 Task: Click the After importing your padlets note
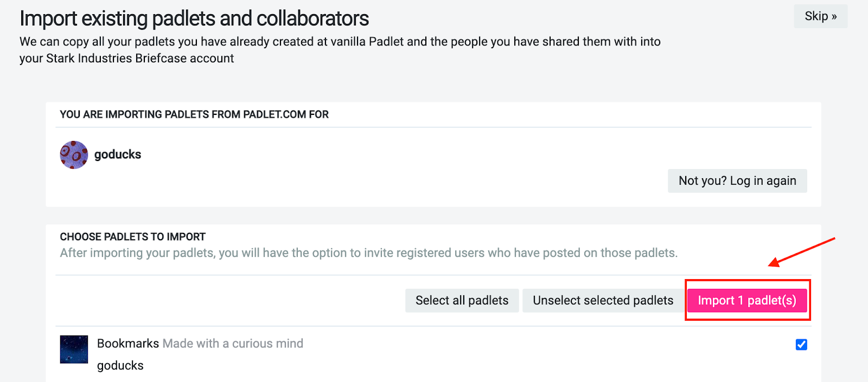click(368, 253)
